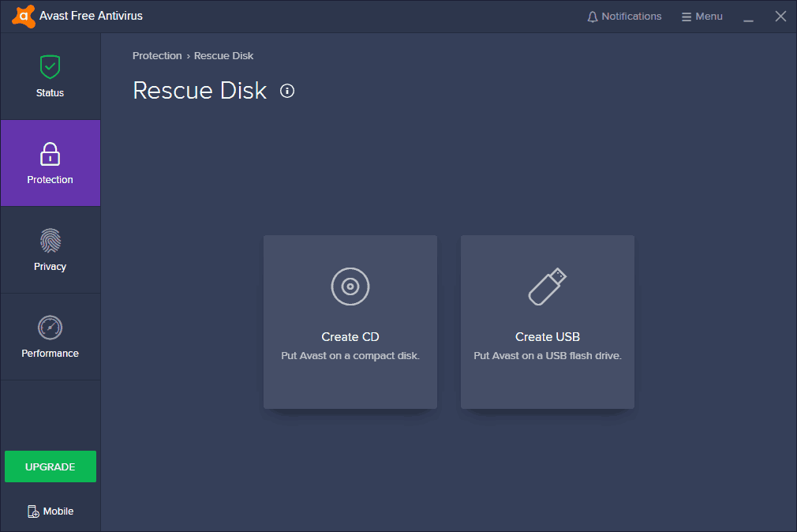Expand the Protection breadcrumb

coord(157,55)
